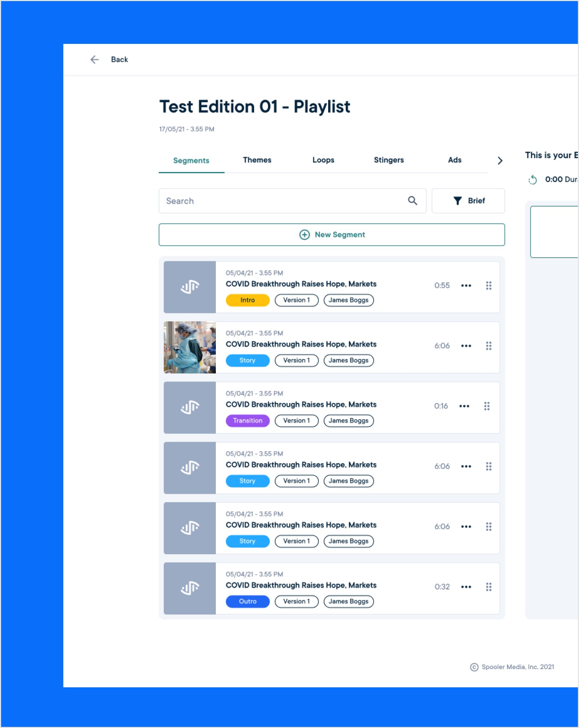Viewport: 579px width, 728px height.
Task: Click drag handle of the Outro segment
Action: point(489,587)
